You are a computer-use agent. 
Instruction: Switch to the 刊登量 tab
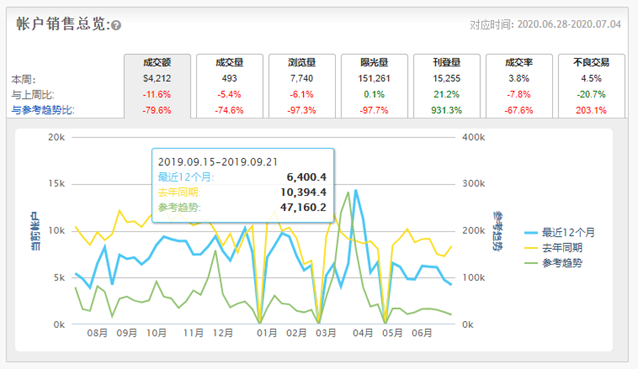pyautogui.click(x=447, y=86)
